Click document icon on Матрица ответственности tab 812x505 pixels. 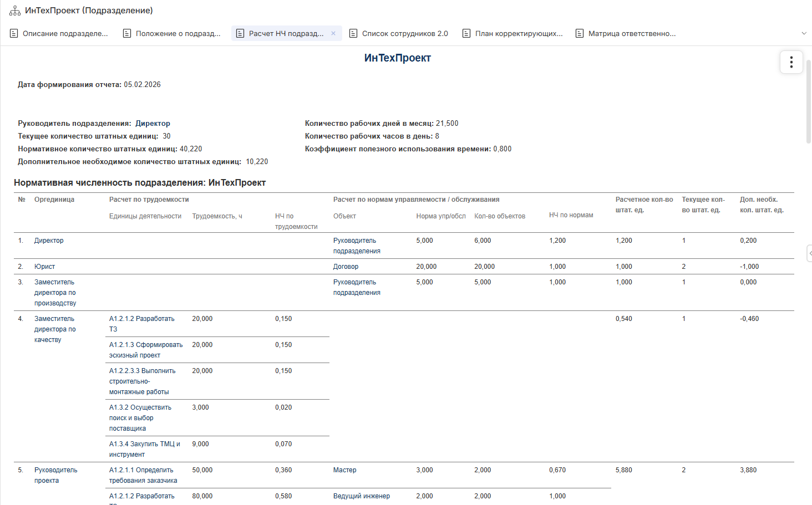tap(580, 34)
